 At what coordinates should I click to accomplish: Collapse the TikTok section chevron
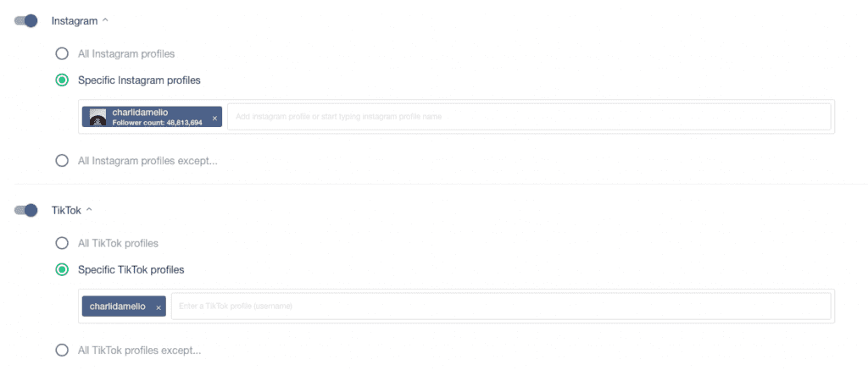coord(89,210)
